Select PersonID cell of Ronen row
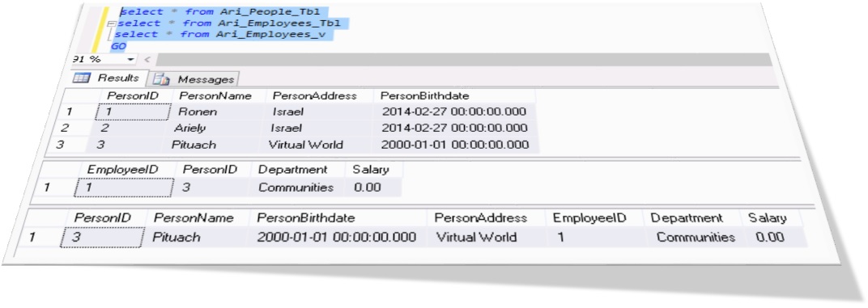 [132, 112]
